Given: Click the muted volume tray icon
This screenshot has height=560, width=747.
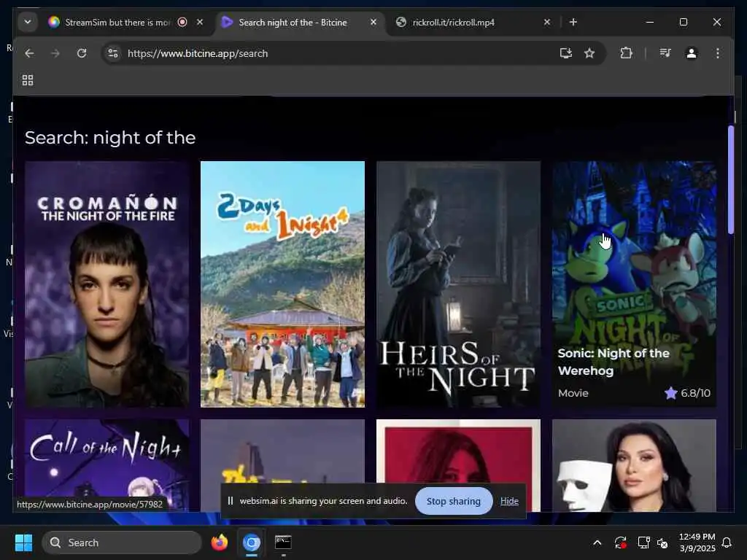Looking at the screenshot, I should [x=662, y=542].
